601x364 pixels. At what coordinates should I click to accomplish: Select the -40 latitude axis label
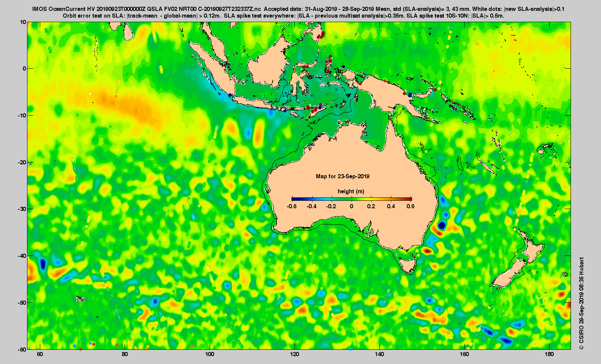pos(23,256)
